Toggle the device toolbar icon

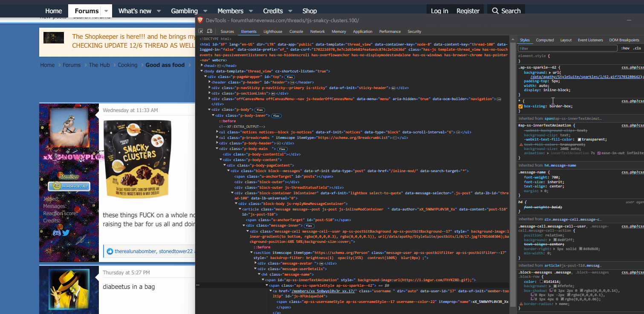pos(210,32)
